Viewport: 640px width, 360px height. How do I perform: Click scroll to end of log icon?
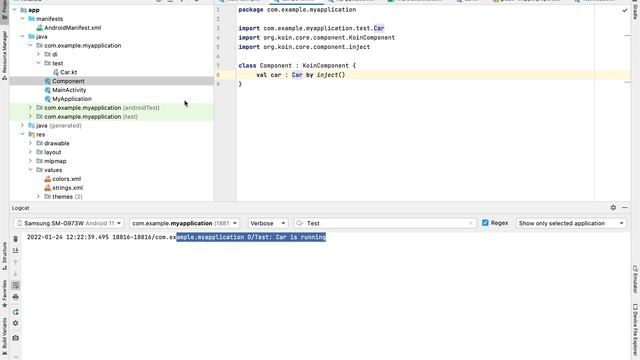[x=16, y=250]
